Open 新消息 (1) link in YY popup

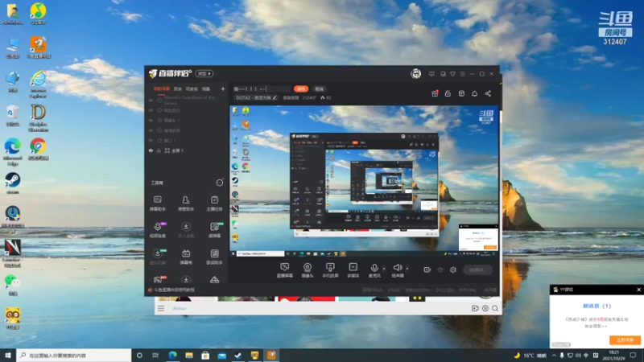pos(597,306)
